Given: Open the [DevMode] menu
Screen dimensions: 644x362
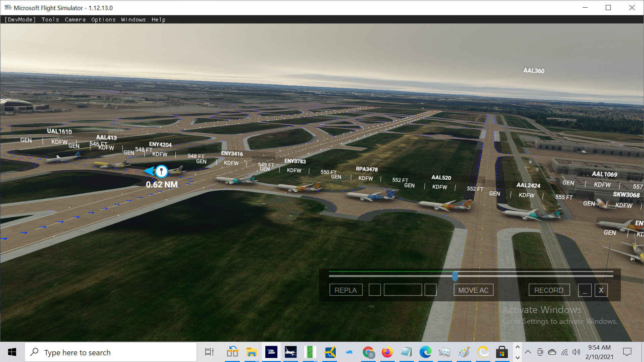Looking at the screenshot, I should coord(20,19).
